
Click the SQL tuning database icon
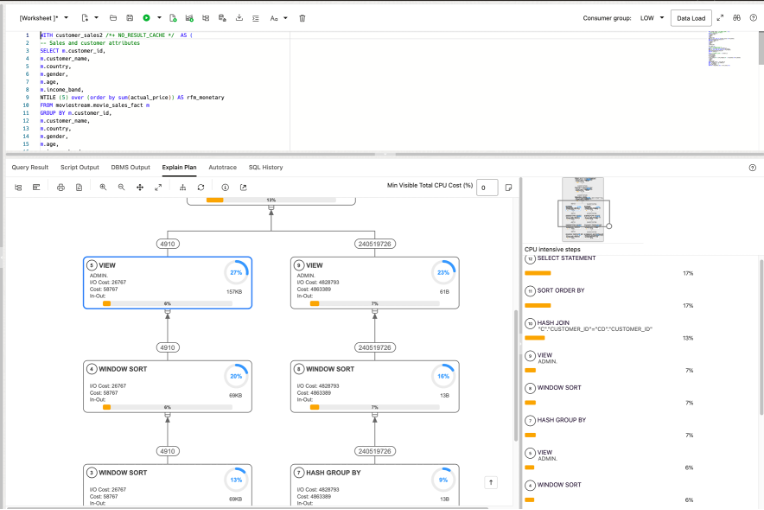click(222, 18)
